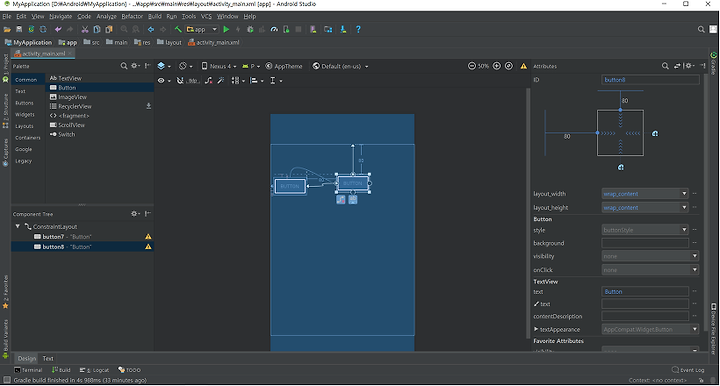
Task: Click the Save All toolbar icon
Action: tap(19, 29)
